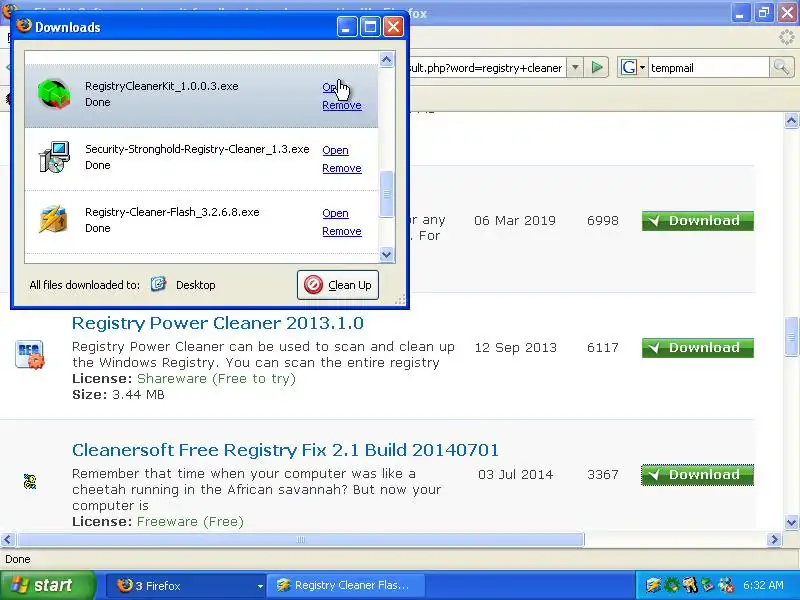The width and height of the screenshot is (800, 600).
Task: Click Desktop download location label
Action: [x=195, y=285]
